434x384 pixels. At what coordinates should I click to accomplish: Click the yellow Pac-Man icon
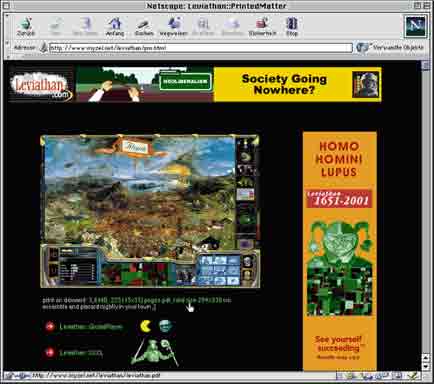click(145, 326)
